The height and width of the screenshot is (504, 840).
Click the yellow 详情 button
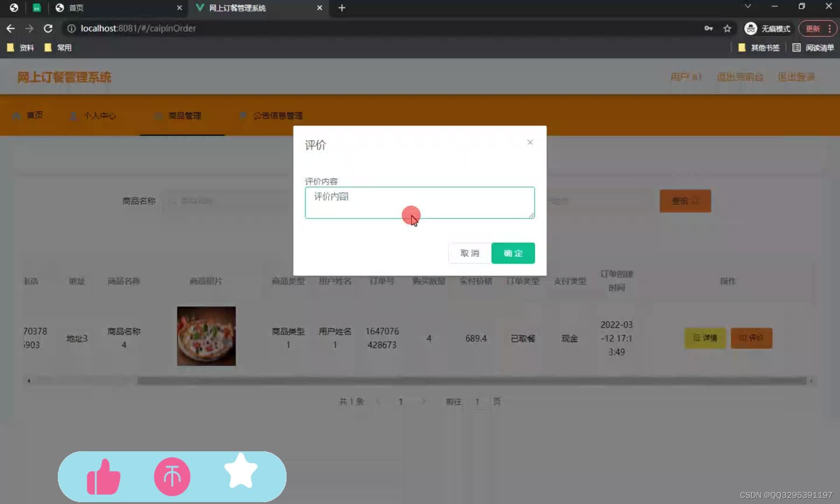pos(705,338)
